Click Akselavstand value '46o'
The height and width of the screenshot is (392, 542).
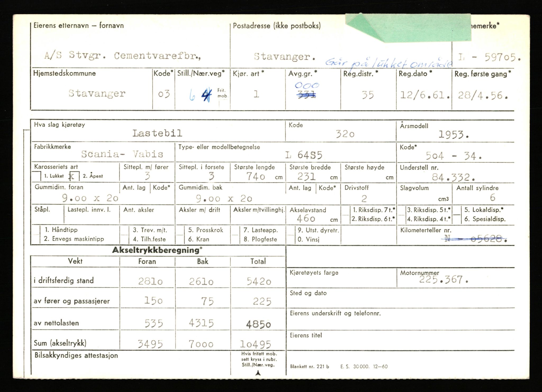click(x=306, y=219)
